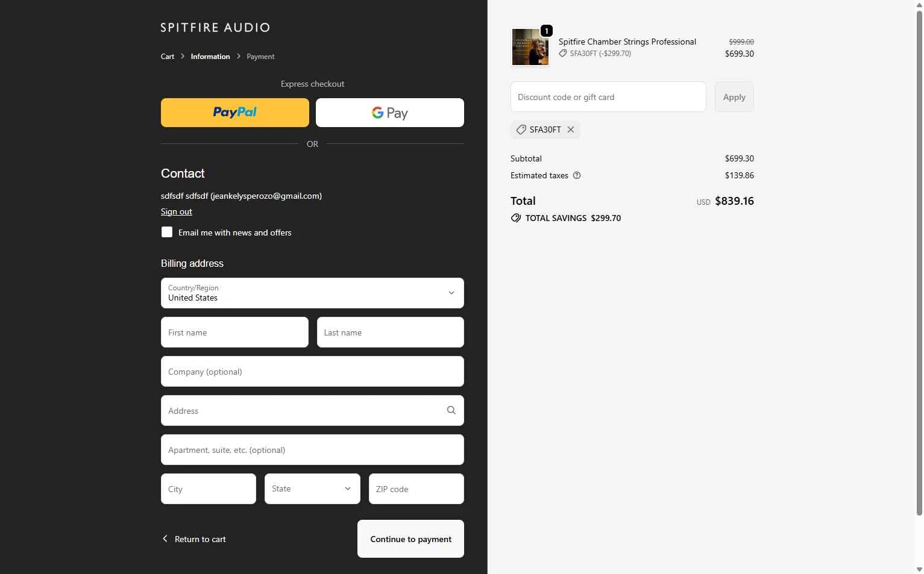The width and height of the screenshot is (924, 574).
Task: Focus the Apartment, suite, etc. field
Action: pyautogui.click(x=312, y=449)
